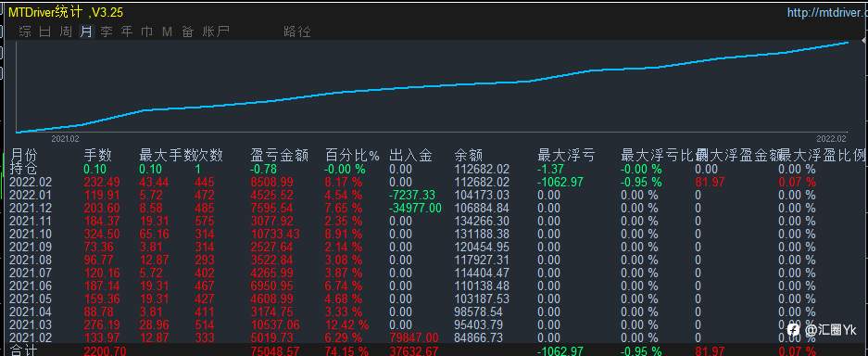Click the -7237.33 withdrawal value
This screenshot has width=868, height=356.
(412, 195)
